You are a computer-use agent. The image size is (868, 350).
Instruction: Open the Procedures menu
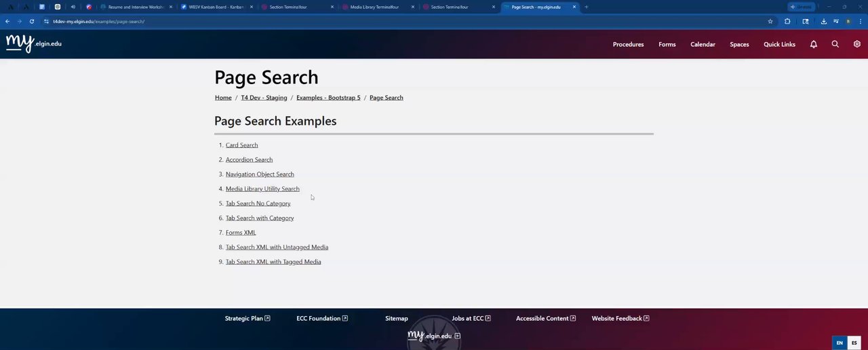pos(628,44)
